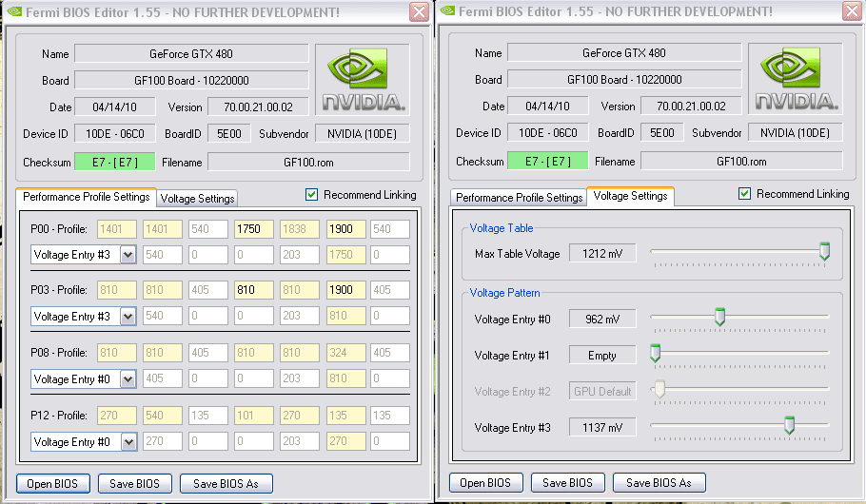Click NVIDIA logo in right window
Screen dimensions: 866x504
796,78
